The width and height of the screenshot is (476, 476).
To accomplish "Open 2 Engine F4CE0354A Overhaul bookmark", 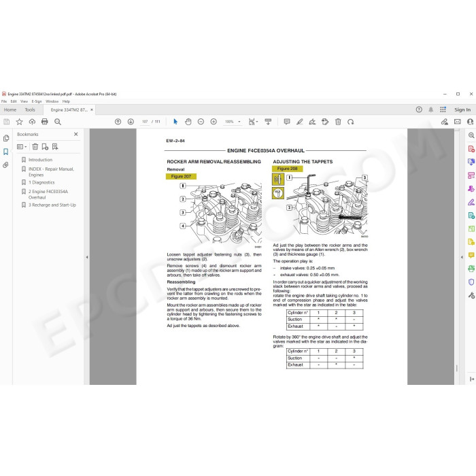I will pyautogui.click(x=48, y=194).
